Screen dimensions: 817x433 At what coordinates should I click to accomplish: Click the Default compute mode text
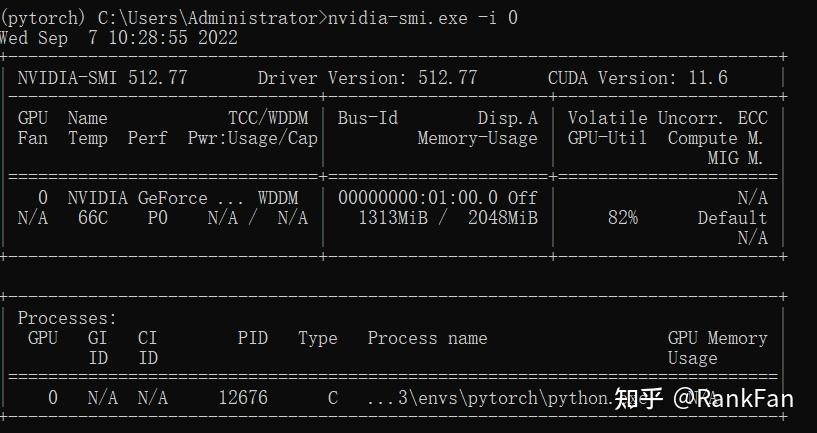[733, 218]
